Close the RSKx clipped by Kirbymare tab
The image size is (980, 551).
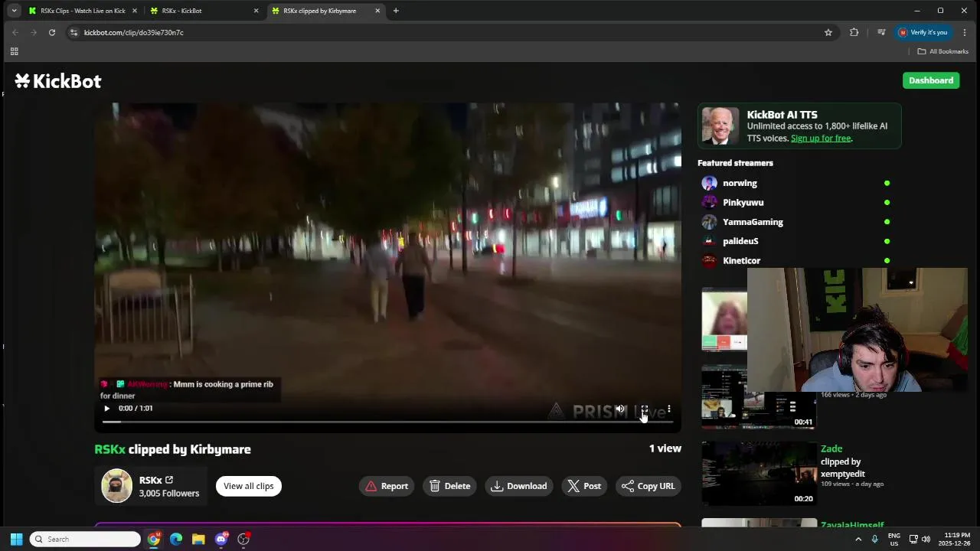pyautogui.click(x=377, y=11)
